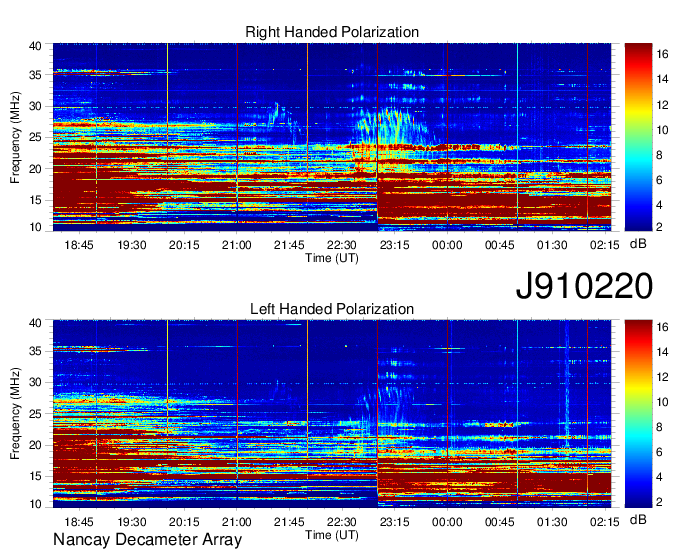Image resolution: width=680 pixels, height=552 pixels.
Task: Click the "Right Handed Polarization" plot title
Action: click(332, 32)
